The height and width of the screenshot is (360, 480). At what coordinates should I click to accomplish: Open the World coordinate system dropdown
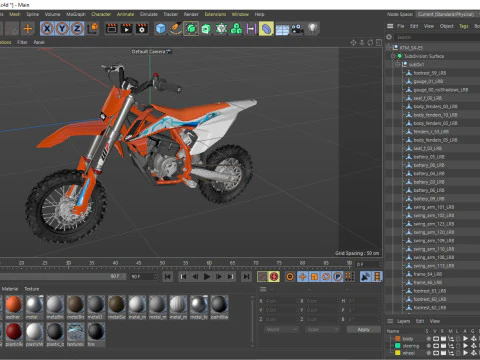tap(281, 329)
